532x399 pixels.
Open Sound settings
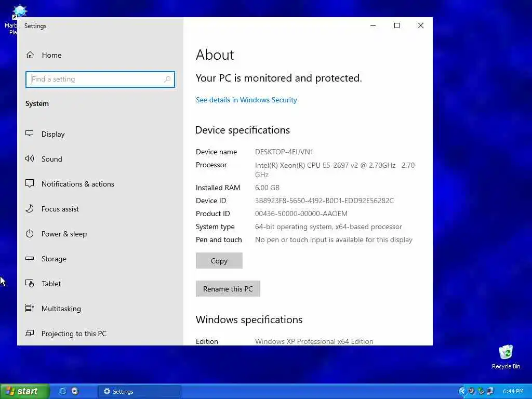point(44,159)
